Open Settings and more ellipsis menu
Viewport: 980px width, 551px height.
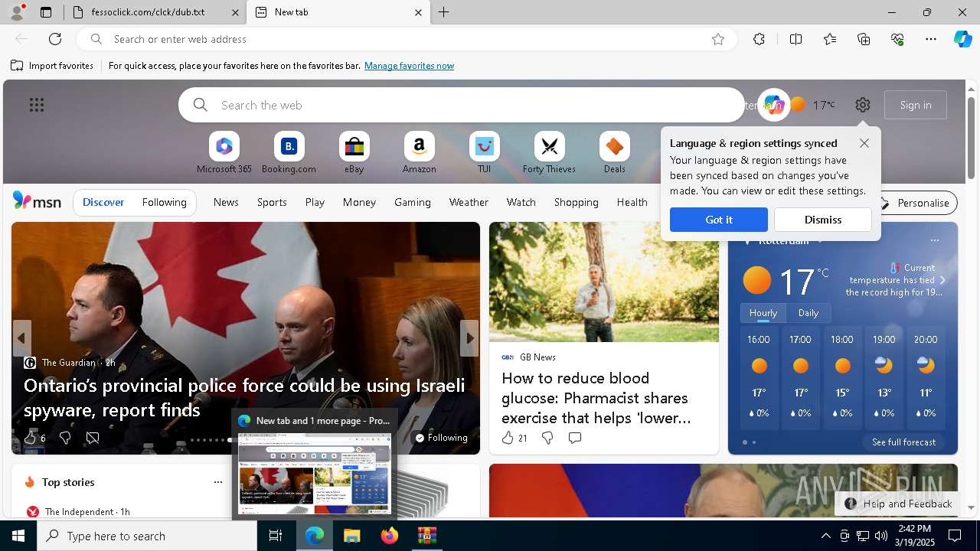pos(931,39)
